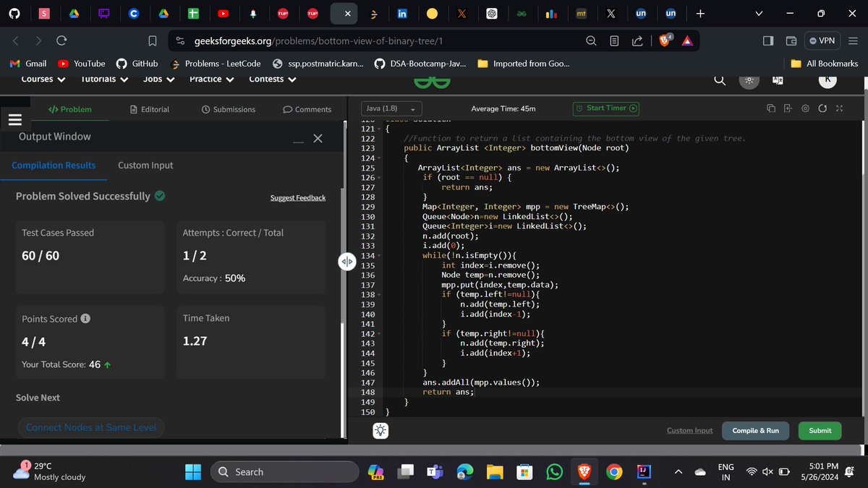
Task: Expand the Jobs menu
Action: [x=158, y=79]
